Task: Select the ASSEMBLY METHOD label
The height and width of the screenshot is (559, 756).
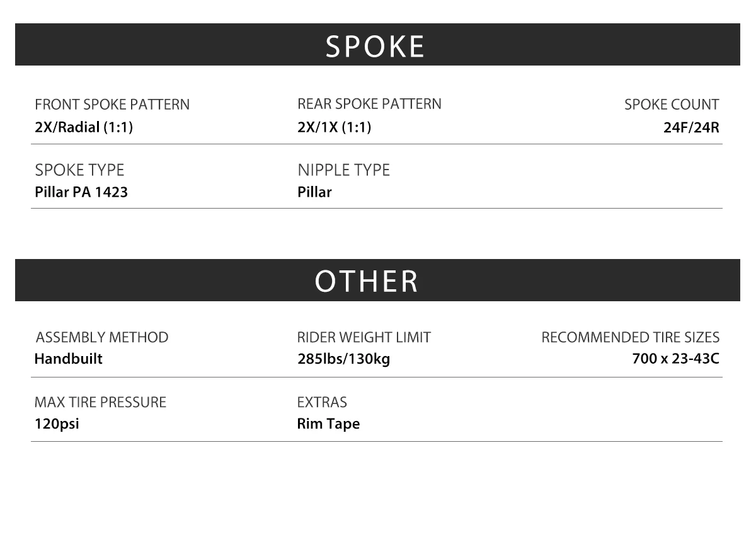Action: tap(102, 338)
